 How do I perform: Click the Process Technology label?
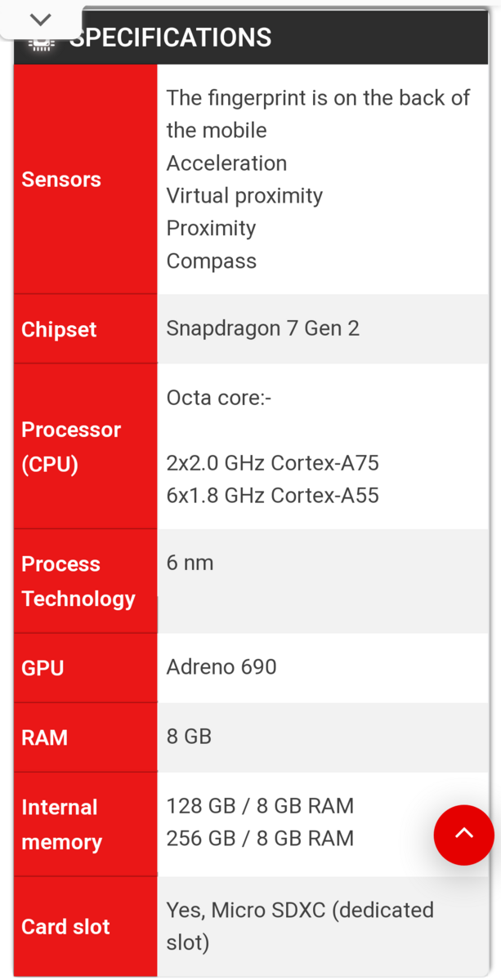(78, 581)
